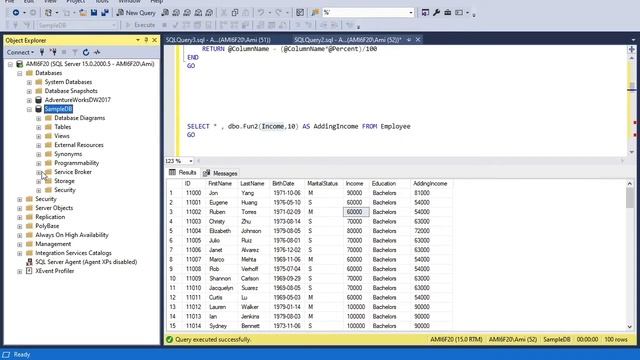This screenshot has width=640, height=360.
Task: Open the Messages tab
Action: coord(220,173)
